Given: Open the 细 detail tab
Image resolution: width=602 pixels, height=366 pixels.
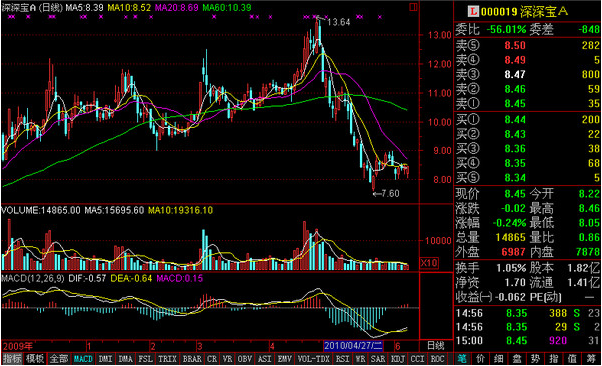Looking at the screenshot, I should tap(499, 359).
